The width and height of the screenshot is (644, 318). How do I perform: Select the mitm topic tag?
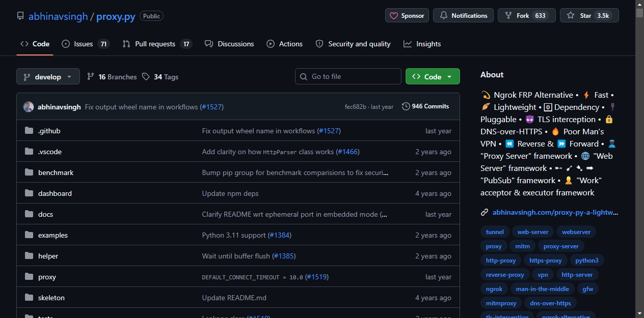click(522, 246)
